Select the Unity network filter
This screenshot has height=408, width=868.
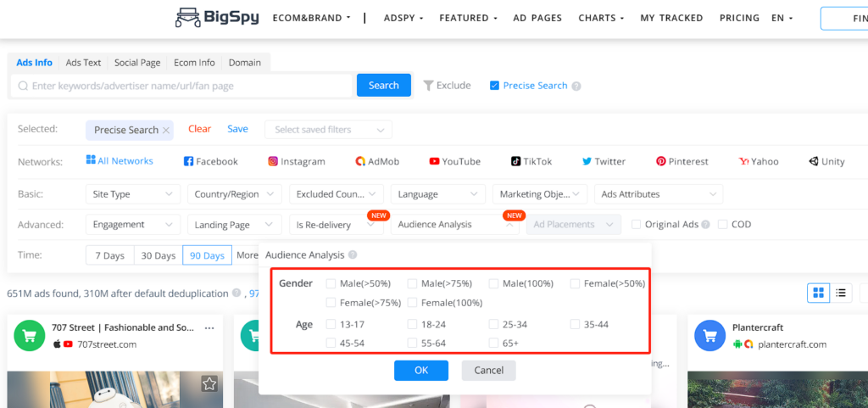(826, 162)
